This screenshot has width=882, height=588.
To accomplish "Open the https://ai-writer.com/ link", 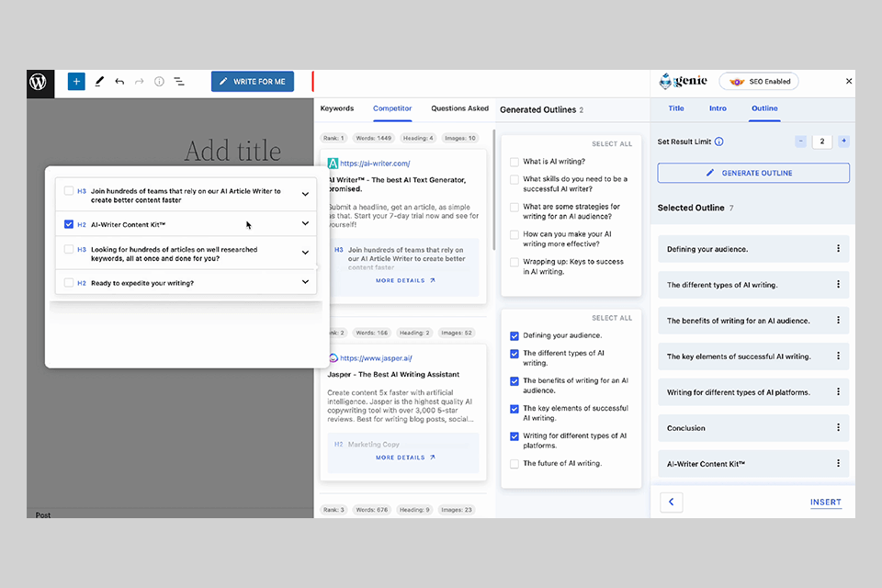I will [375, 164].
